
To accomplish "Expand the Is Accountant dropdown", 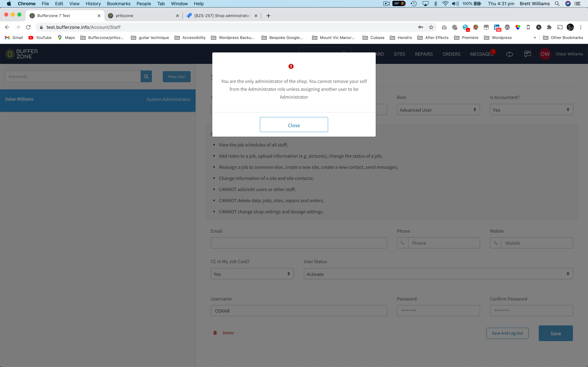I will click(531, 110).
